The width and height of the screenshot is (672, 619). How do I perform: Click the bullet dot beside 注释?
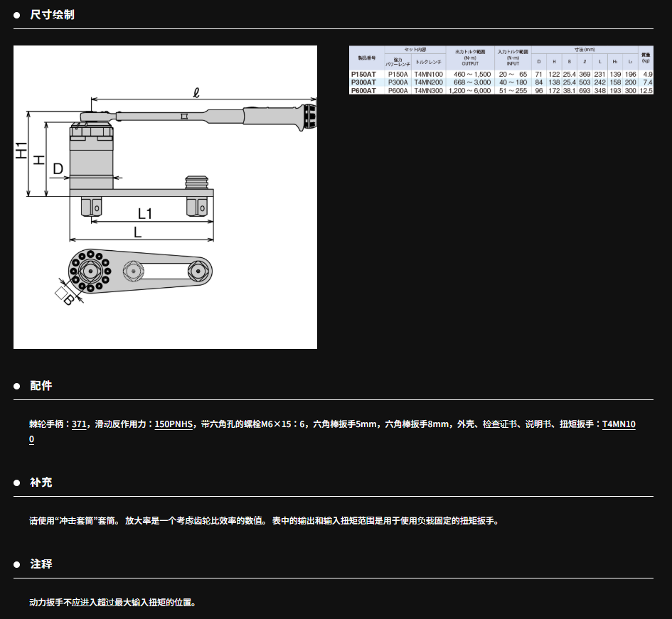17,564
